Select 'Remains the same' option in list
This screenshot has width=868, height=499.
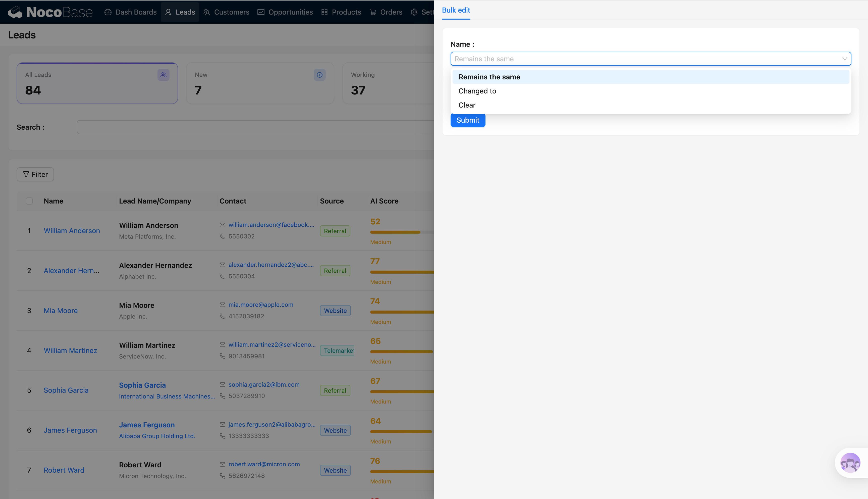click(x=489, y=77)
